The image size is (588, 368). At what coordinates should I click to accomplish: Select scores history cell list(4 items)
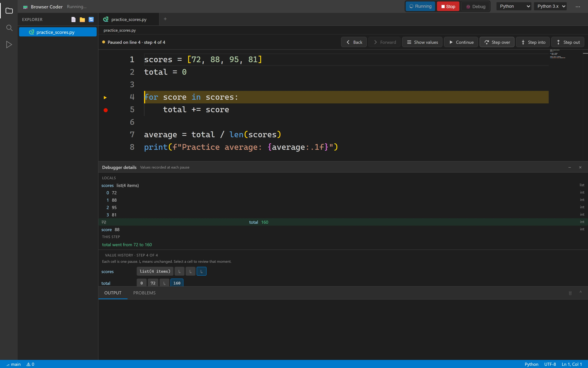pyautogui.click(x=155, y=271)
